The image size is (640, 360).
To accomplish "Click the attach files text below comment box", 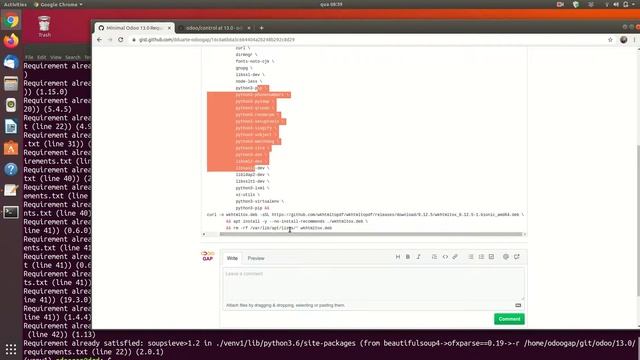I will coord(286,305).
